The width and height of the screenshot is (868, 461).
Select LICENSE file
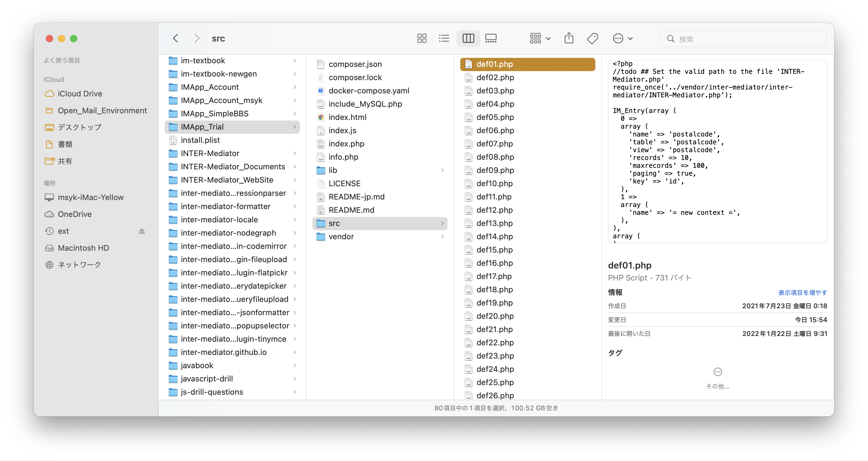[x=380, y=183]
